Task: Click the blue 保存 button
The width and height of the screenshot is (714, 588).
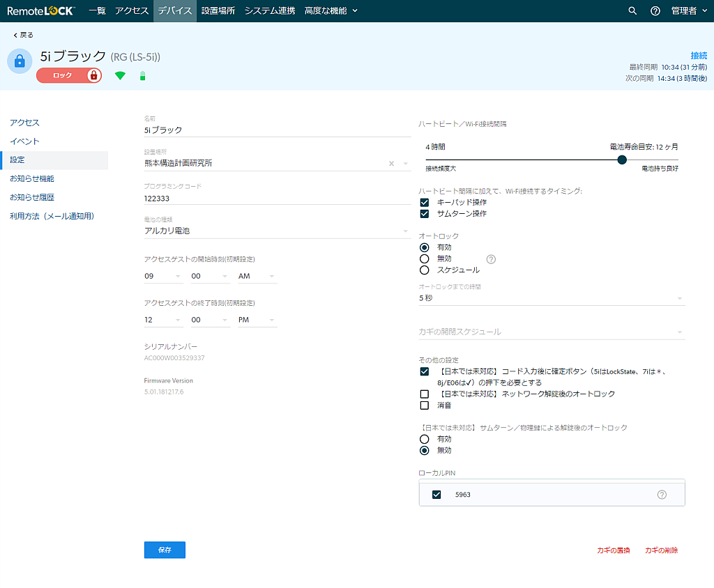Action: point(165,550)
